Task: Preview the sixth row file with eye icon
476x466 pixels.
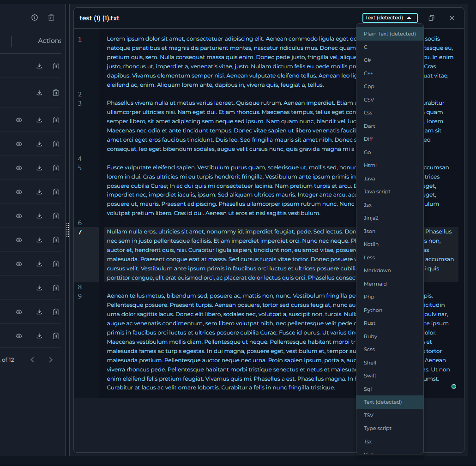Action: pyautogui.click(x=19, y=192)
